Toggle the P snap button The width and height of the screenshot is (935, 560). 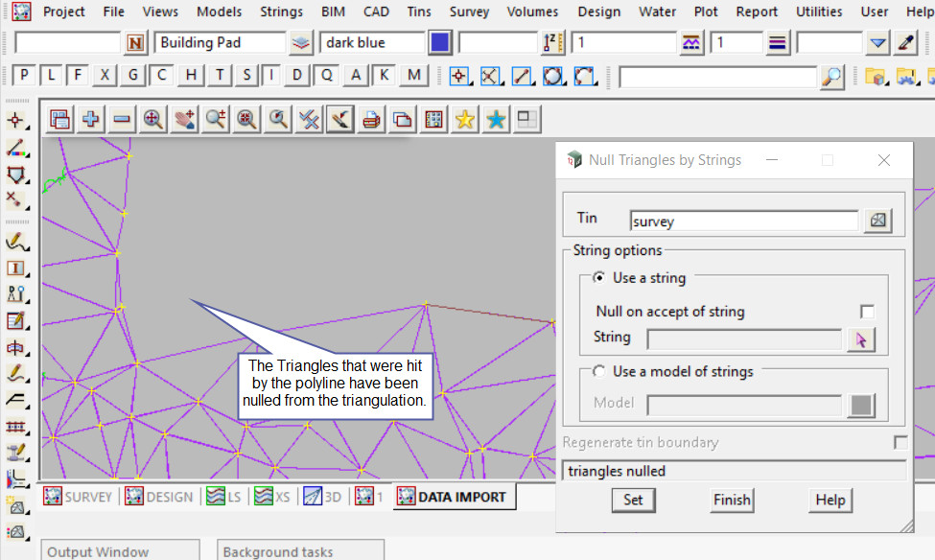[x=23, y=75]
